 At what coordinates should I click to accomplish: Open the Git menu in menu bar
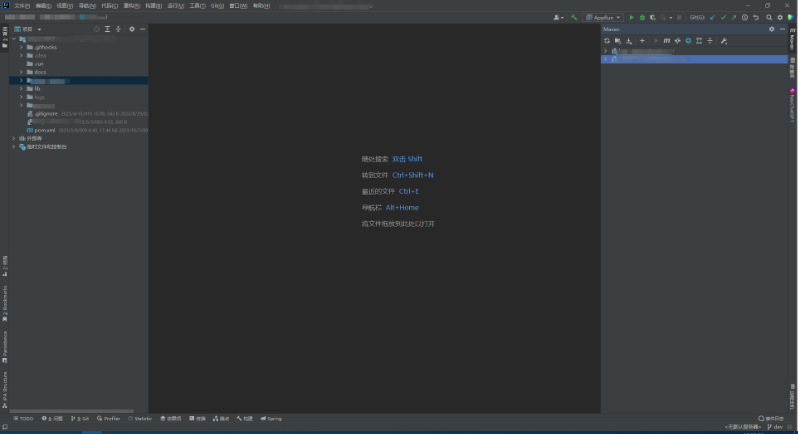click(x=217, y=6)
